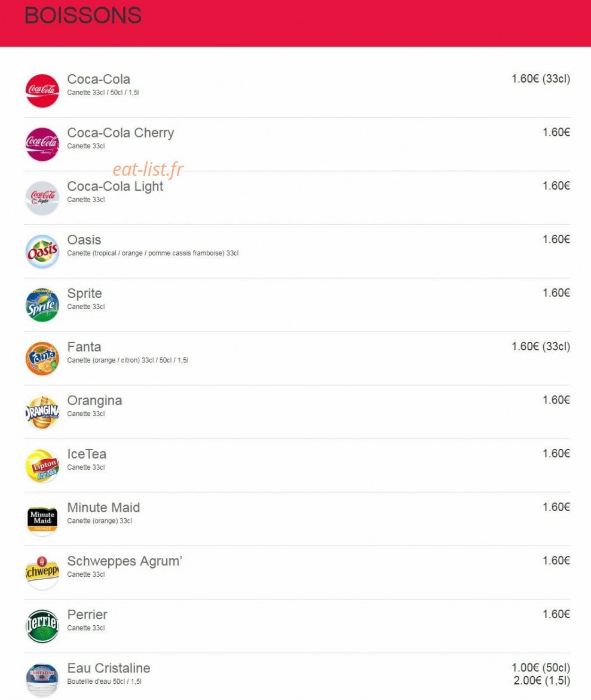The height and width of the screenshot is (700, 591).
Task: Click the Fanta logo icon
Action: 42,359
